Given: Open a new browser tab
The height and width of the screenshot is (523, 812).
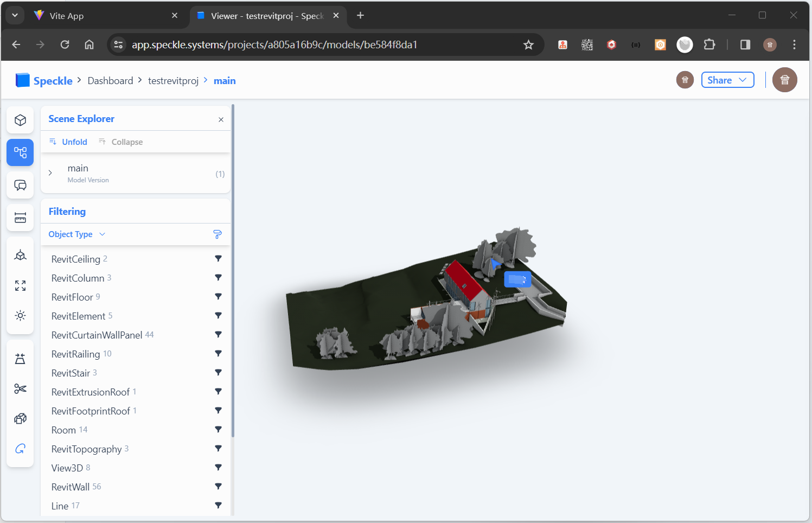Looking at the screenshot, I should coord(360,16).
